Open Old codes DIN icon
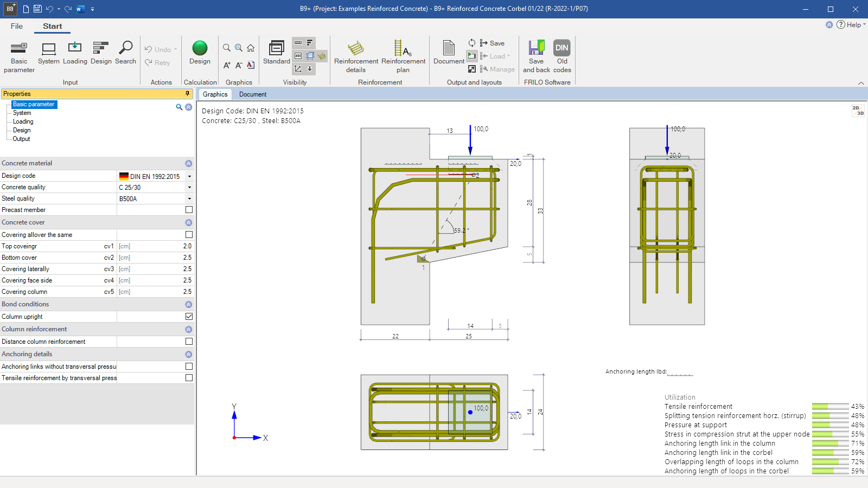 click(x=562, y=57)
